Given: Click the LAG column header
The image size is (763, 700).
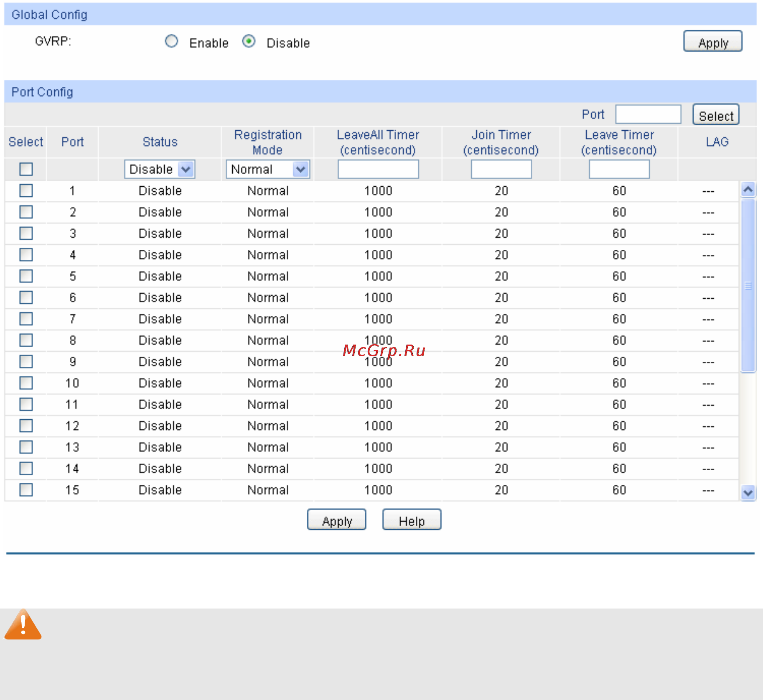Looking at the screenshot, I should [717, 142].
